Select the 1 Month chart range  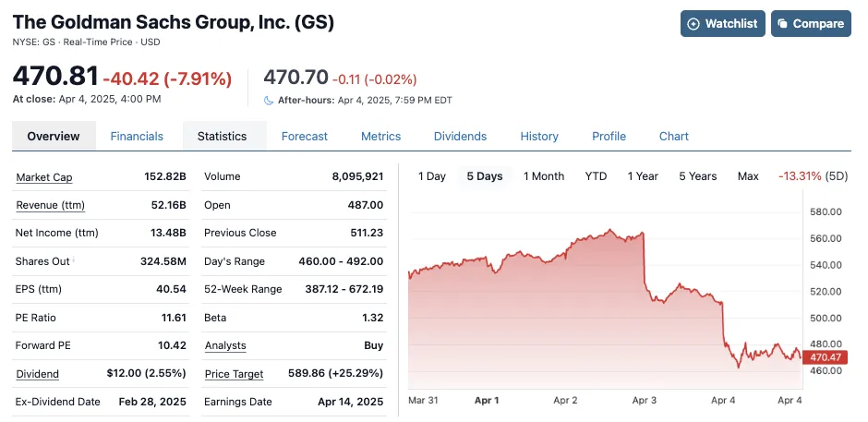click(544, 175)
